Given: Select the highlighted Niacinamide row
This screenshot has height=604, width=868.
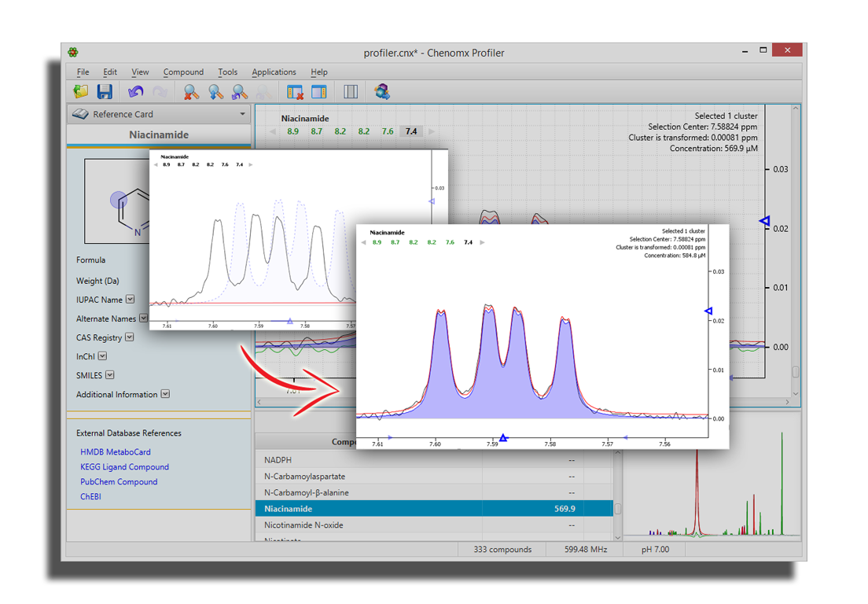Looking at the screenshot, I should [434, 508].
